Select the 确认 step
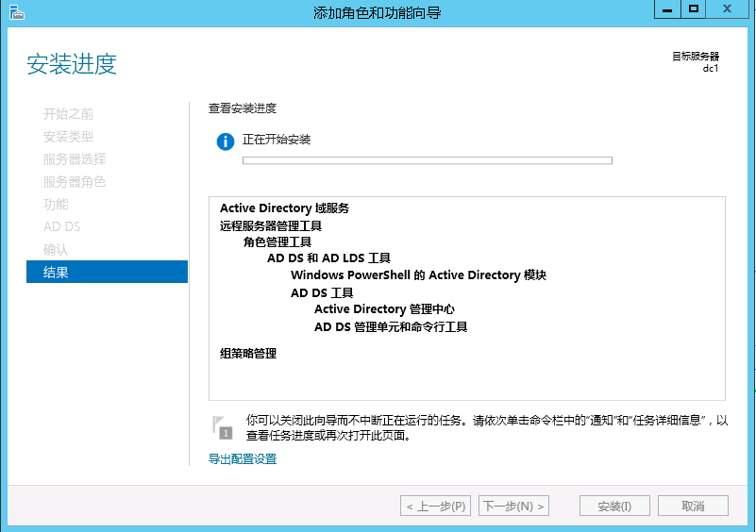This screenshot has height=532, width=756. 56,250
